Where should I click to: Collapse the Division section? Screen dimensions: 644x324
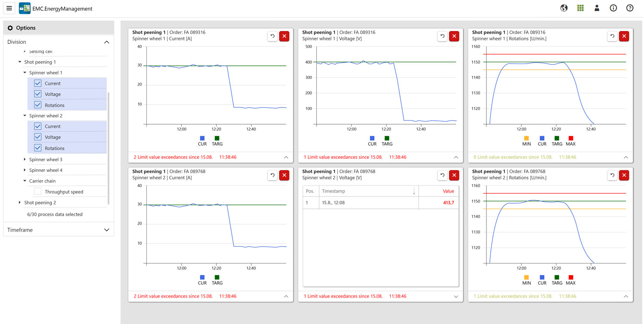pos(106,42)
